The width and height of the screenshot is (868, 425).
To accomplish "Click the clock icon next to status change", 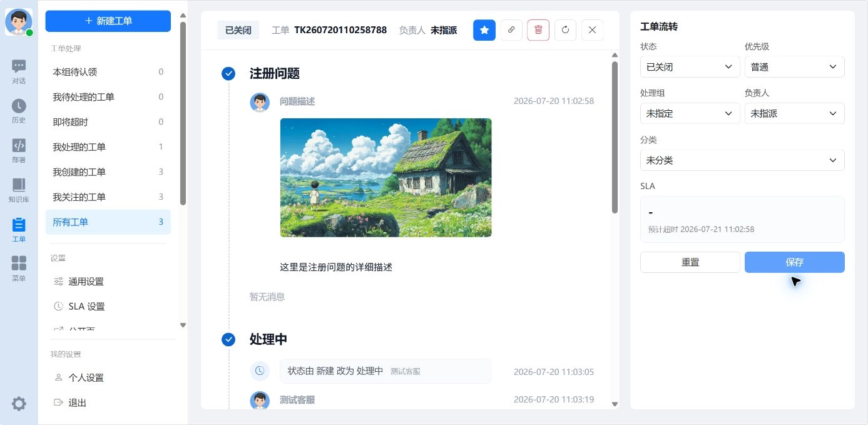I will pyautogui.click(x=260, y=371).
